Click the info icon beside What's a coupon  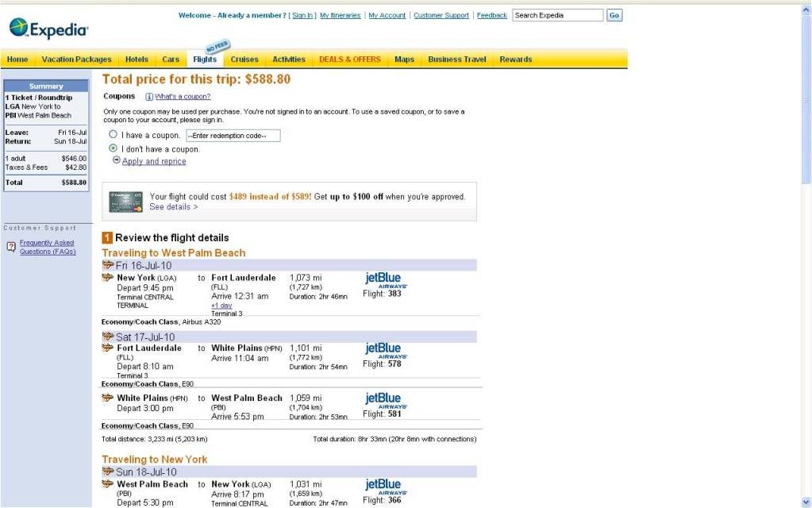tap(149, 97)
